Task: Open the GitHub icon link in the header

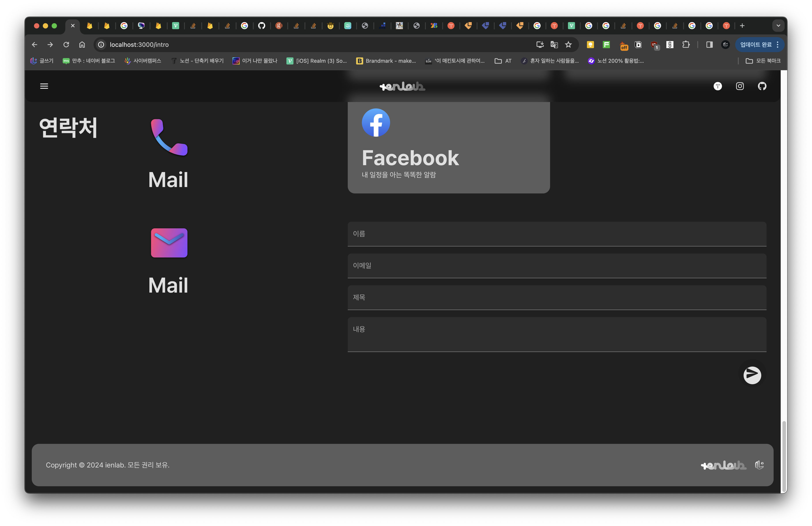Action: click(762, 86)
